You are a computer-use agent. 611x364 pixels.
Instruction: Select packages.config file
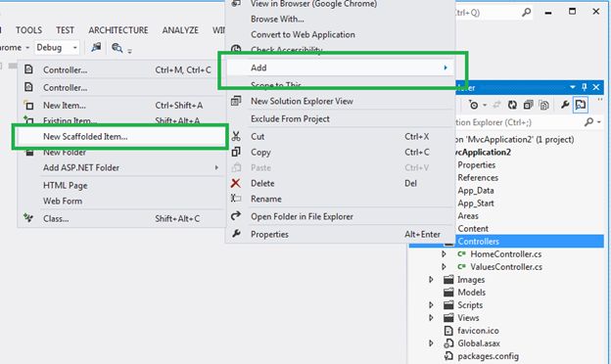pyautogui.click(x=488, y=356)
